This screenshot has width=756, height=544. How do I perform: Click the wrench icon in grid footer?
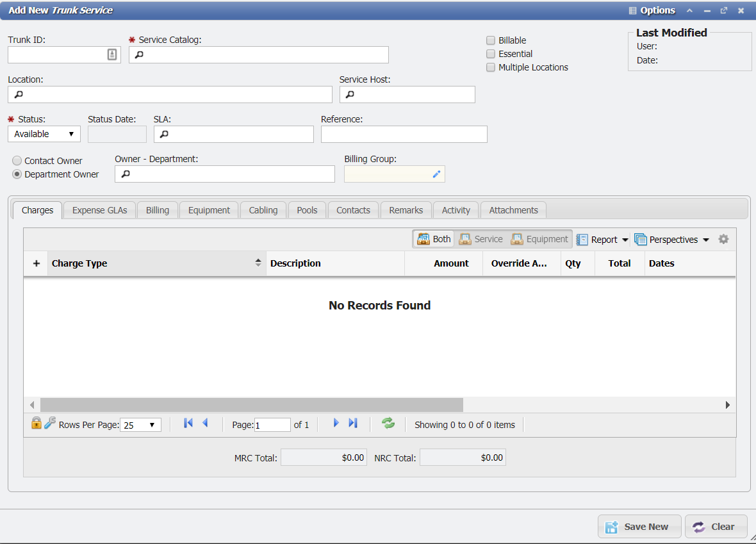coord(50,424)
